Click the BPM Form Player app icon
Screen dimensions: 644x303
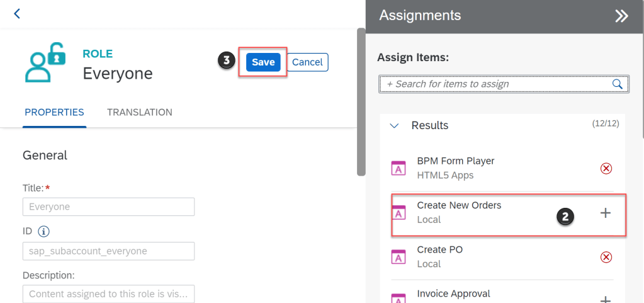(398, 168)
